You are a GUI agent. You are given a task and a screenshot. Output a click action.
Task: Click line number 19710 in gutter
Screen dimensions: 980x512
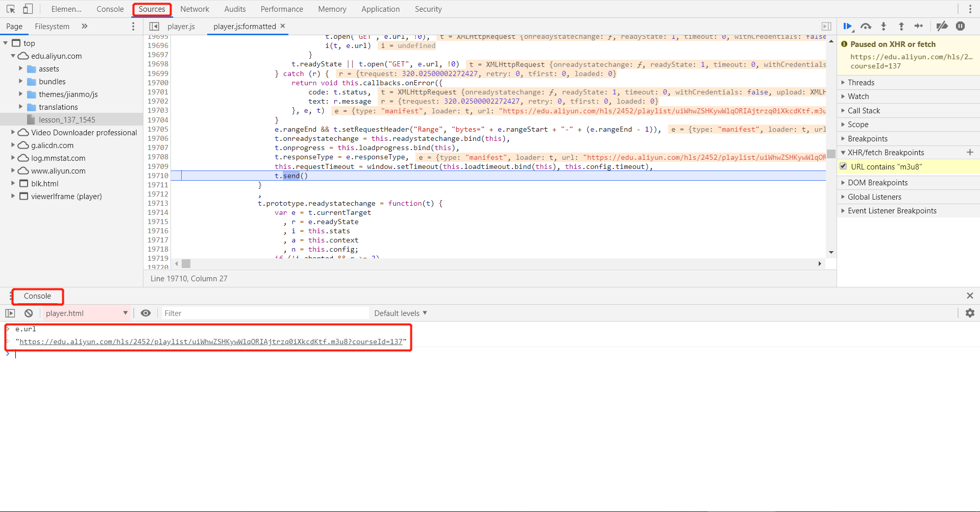point(158,176)
